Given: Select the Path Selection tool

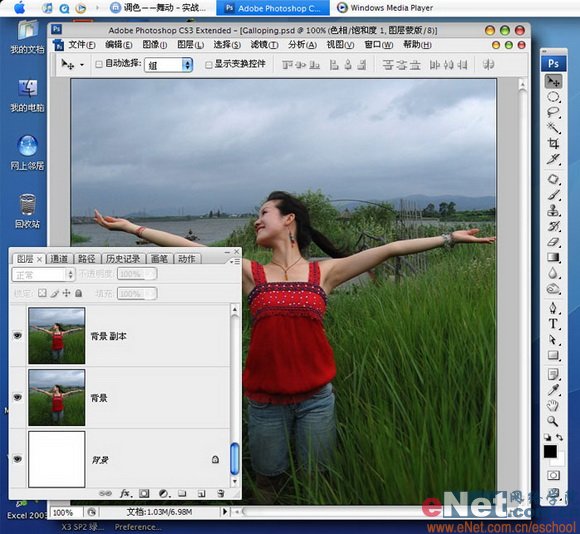Looking at the screenshot, I should tap(553, 340).
